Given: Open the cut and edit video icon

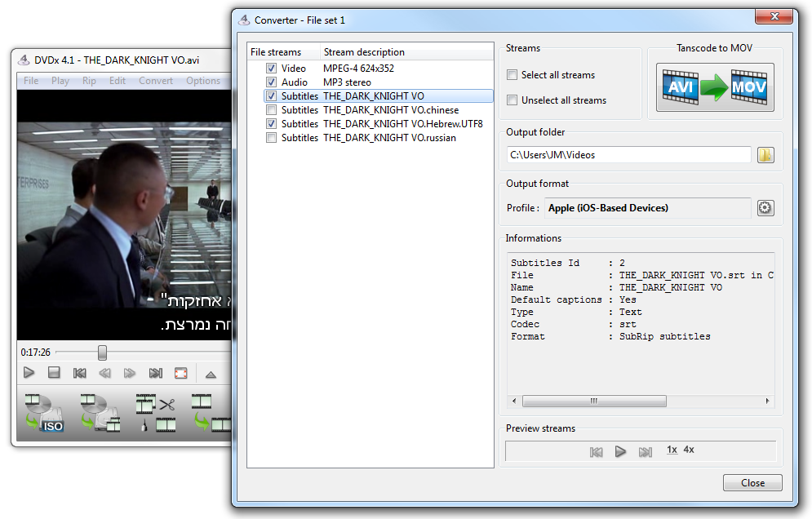Looking at the screenshot, I should click(x=156, y=413).
